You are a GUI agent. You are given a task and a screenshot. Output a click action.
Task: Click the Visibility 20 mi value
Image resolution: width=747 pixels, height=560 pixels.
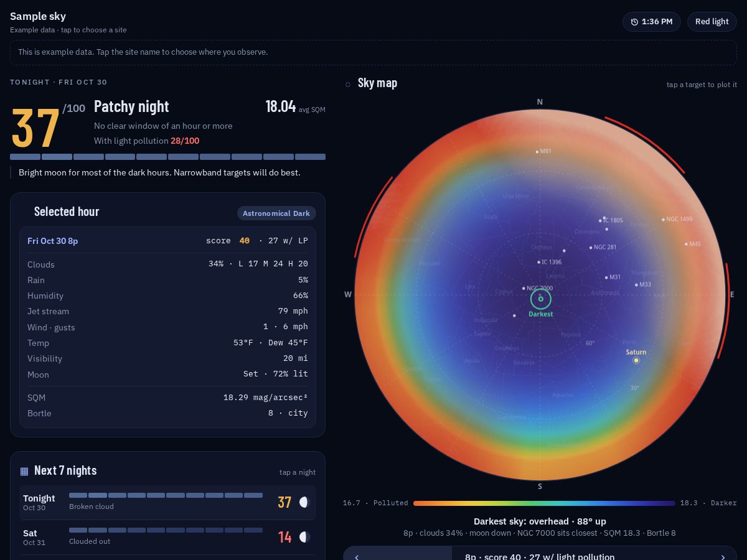click(x=296, y=358)
